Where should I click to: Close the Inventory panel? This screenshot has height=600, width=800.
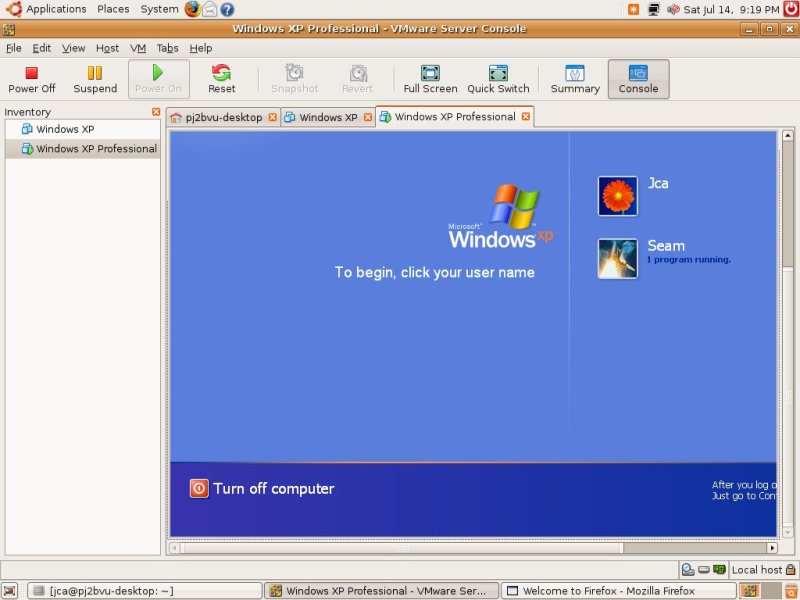pos(156,112)
